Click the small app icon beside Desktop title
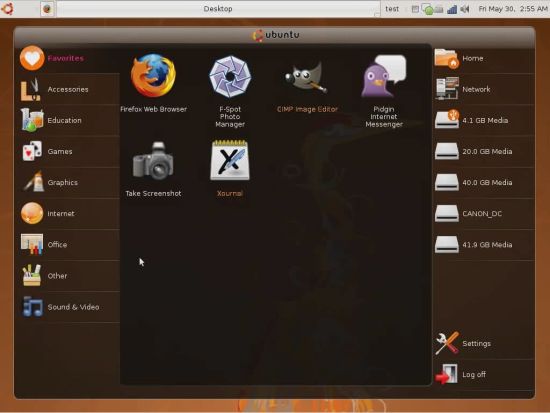The width and height of the screenshot is (550, 413). [x=47, y=8]
